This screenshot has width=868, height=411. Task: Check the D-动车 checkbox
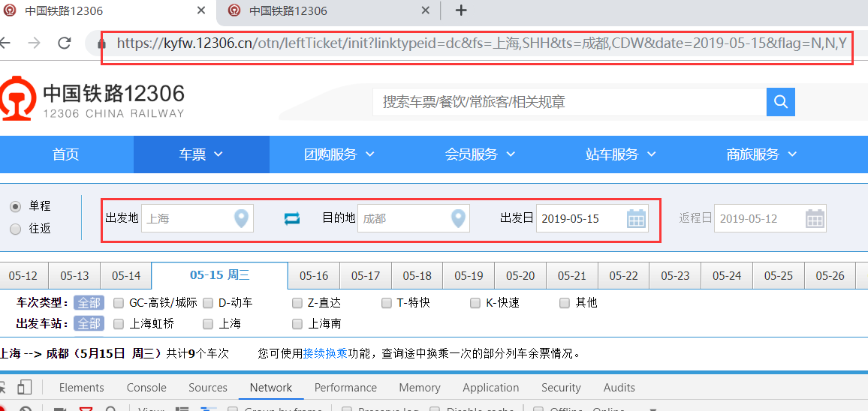[207, 303]
